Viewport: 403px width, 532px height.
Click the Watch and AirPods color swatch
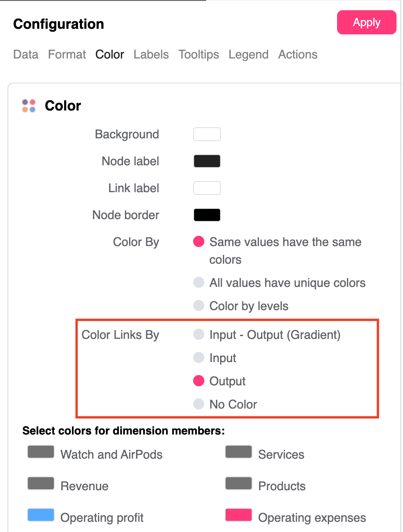pyautogui.click(x=41, y=452)
